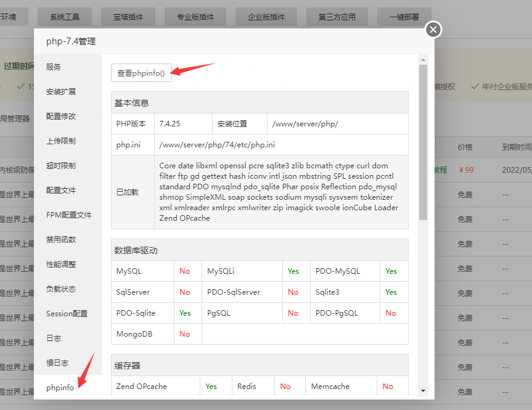Click the Redis label
Image resolution: width=532 pixels, height=410 pixels.
coord(247,386)
